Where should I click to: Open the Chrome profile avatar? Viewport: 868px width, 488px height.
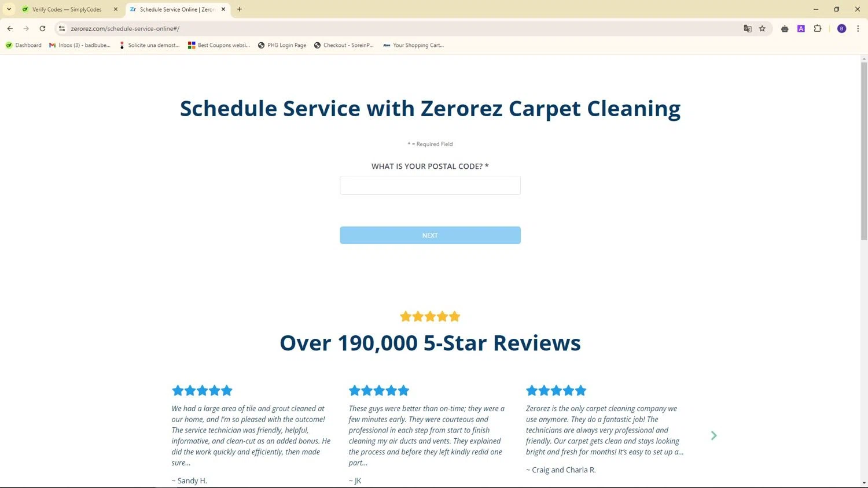tap(841, 28)
